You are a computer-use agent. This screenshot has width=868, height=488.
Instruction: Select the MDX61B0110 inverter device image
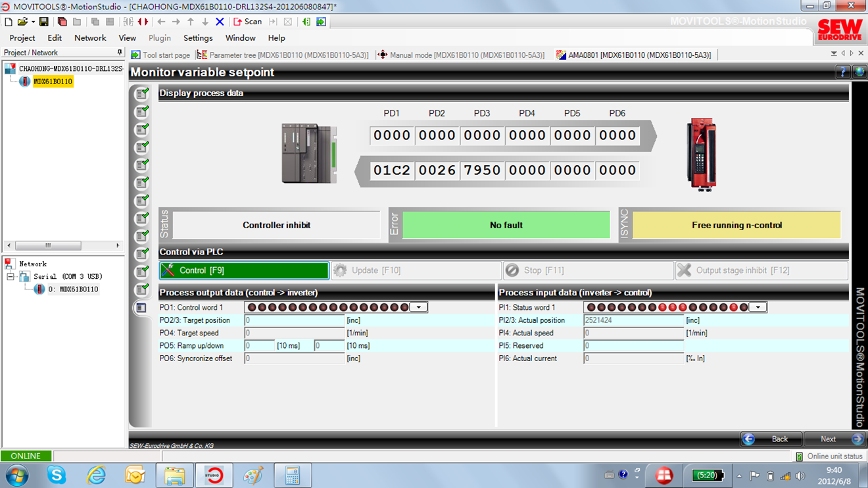[x=701, y=154]
